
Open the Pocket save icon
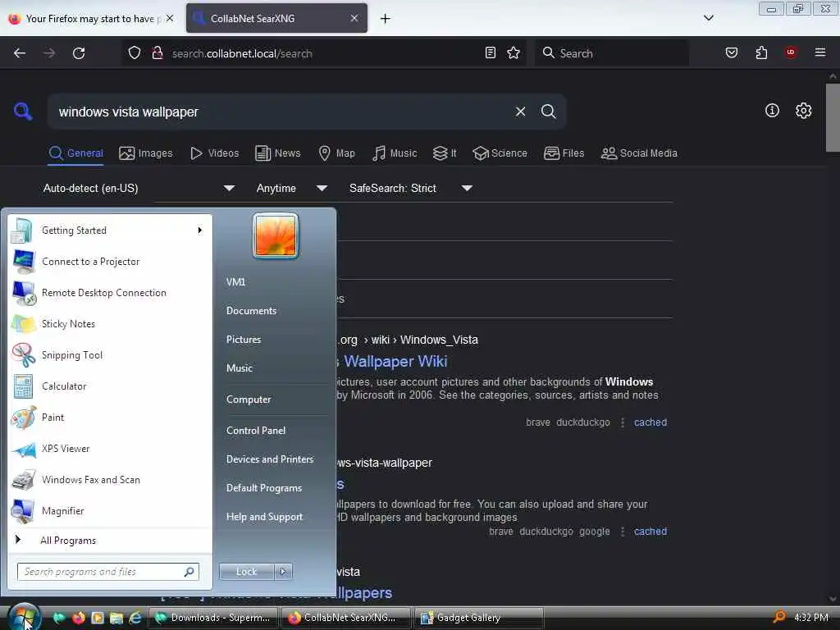[x=731, y=52]
